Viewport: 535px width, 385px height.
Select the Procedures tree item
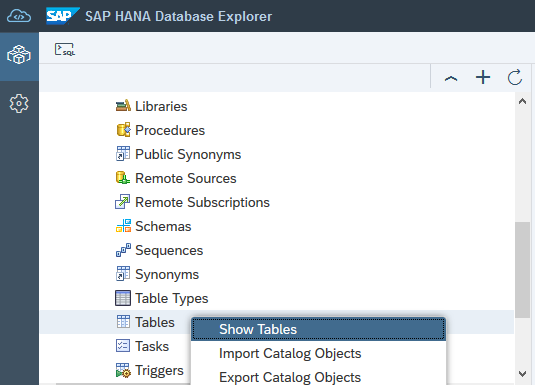coord(170,130)
